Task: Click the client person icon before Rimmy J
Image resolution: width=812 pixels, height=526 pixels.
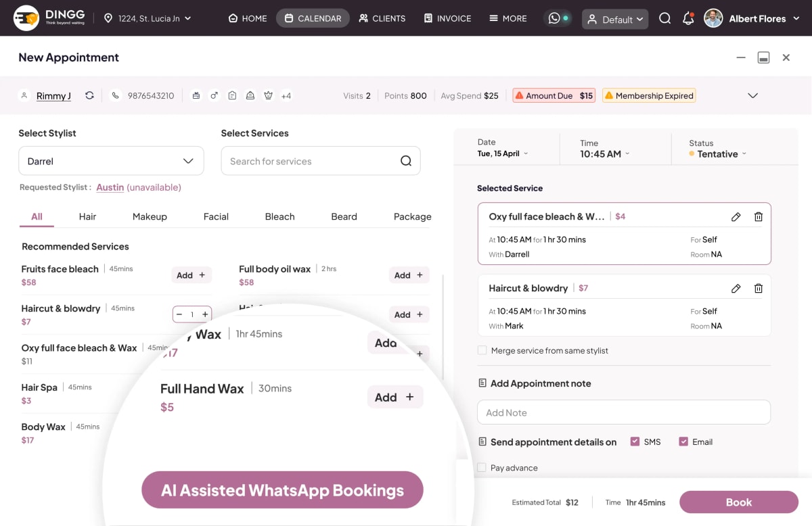Action: (24, 96)
